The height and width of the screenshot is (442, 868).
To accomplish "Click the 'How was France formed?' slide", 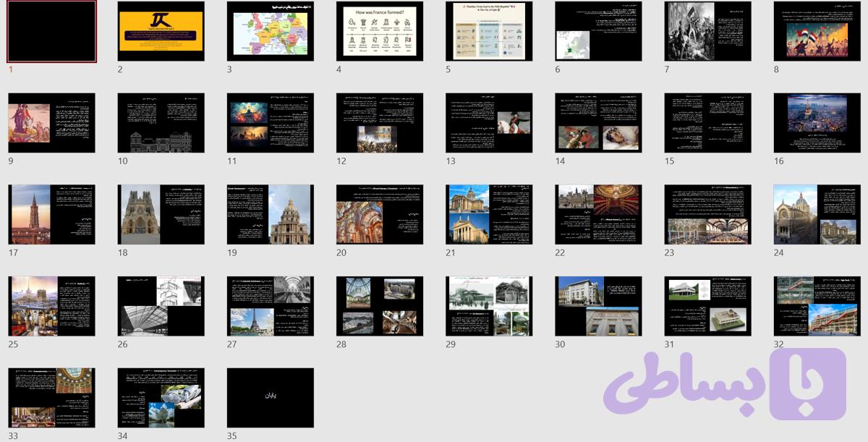I will pos(380,31).
